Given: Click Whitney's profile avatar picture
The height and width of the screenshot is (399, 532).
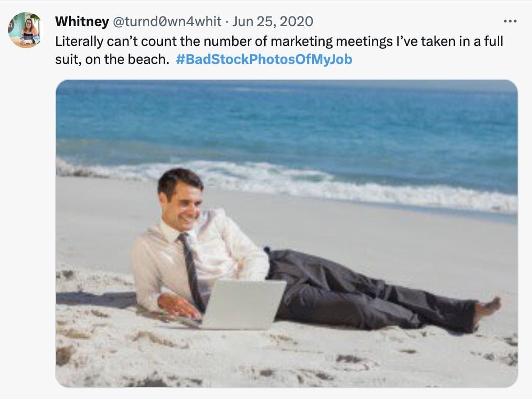Looking at the screenshot, I should tap(24, 30).
